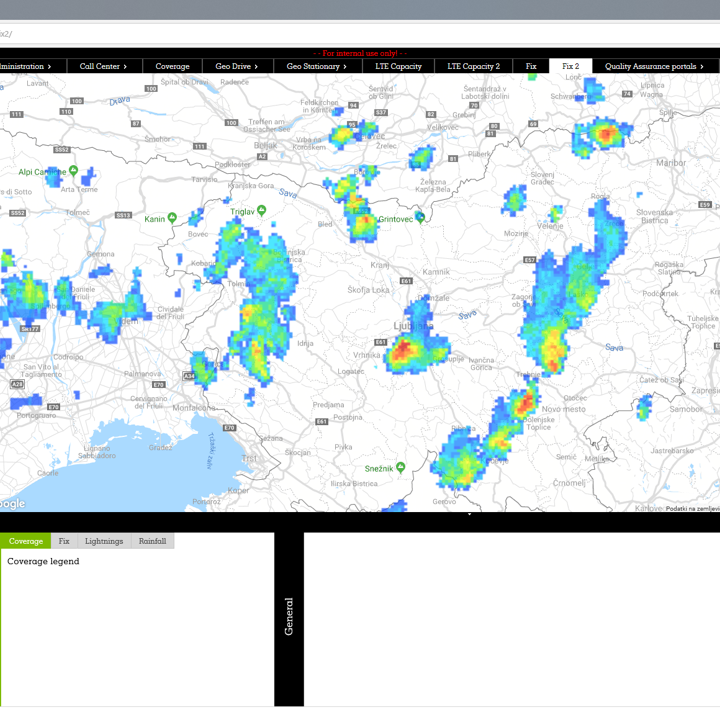This screenshot has width=720, height=720.
Task: Select the Grintovec peak marker
Action: click(x=421, y=217)
